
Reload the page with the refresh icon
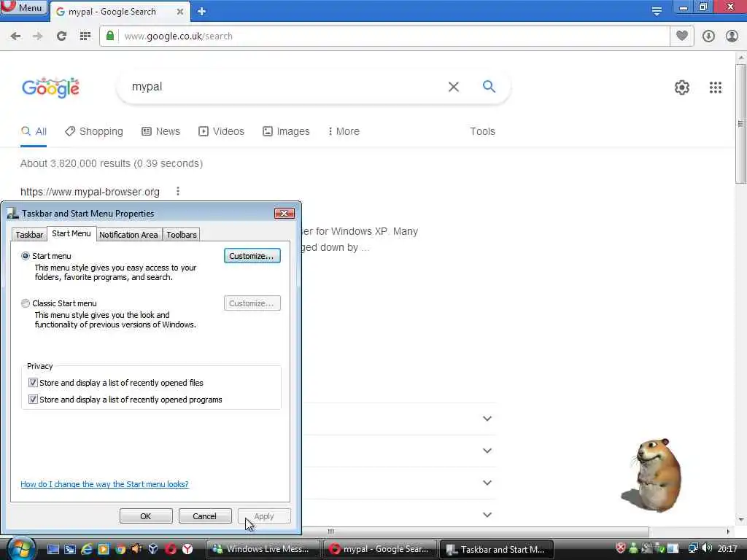(x=61, y=36)
